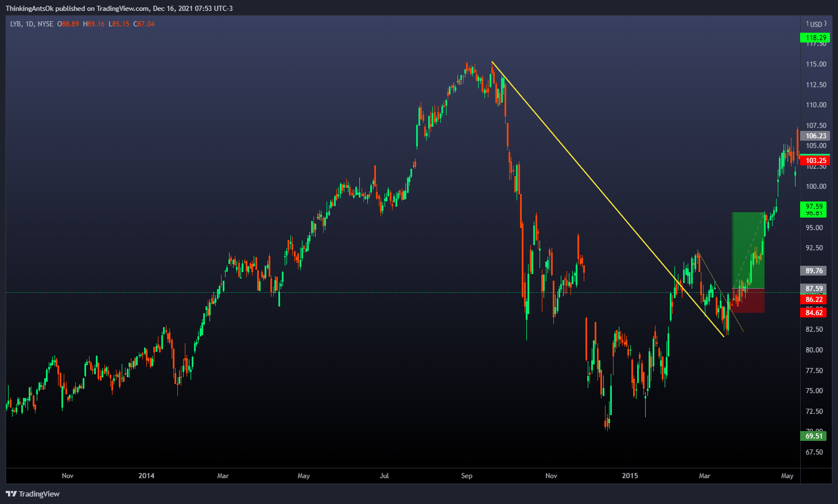Click the 2014 year label on time axis
This screenshot has height=504, width=838.
(147, 476)
